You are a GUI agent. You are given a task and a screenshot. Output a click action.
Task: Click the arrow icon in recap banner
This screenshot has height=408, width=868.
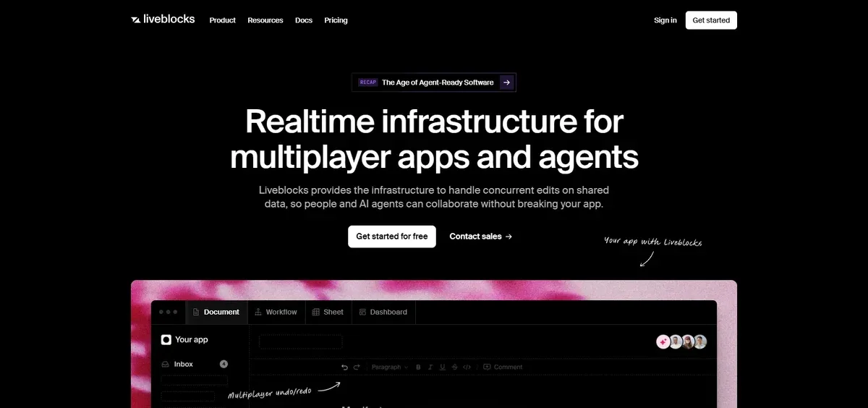pyautogui.click(x=506, y=82)
